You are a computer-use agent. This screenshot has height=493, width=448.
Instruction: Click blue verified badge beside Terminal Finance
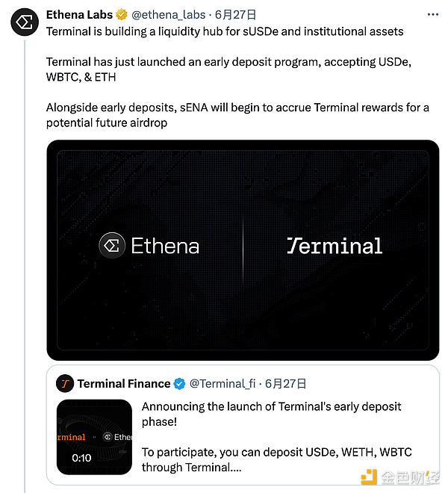[x=179, y=384]
